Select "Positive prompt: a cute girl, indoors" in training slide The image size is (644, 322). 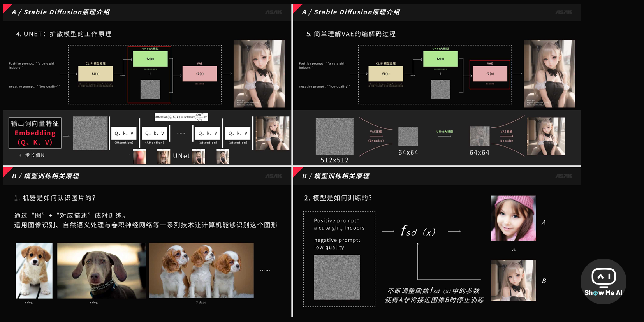[339, 224]
